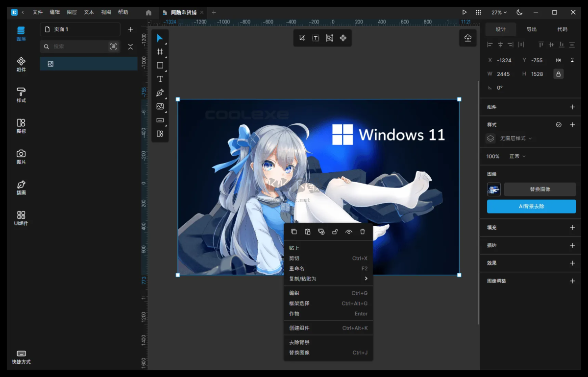Toggle dark mode with the moon icon
Screen dimensions: 588x377
coord(519,12)
